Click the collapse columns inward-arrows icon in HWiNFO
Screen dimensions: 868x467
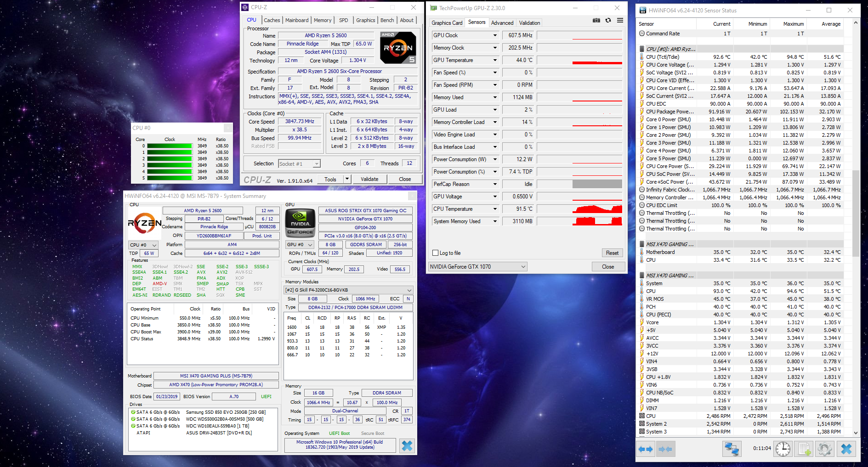(x=665, y=449)
